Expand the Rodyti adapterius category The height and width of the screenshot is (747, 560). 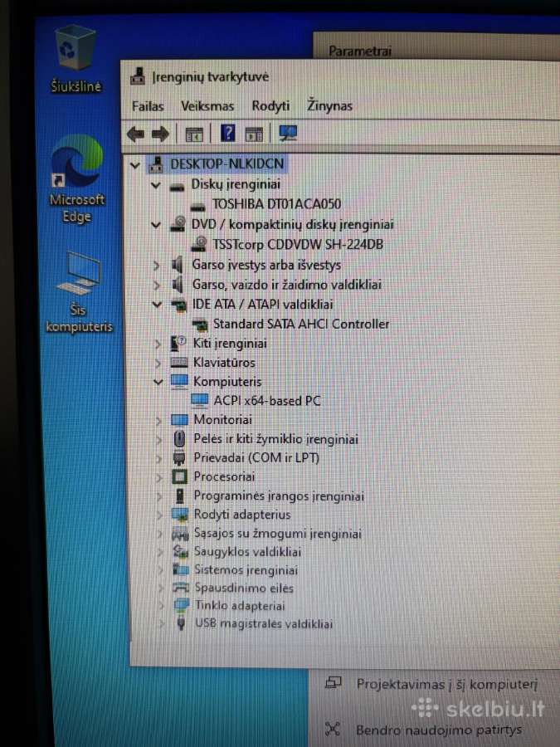point(160,515)
